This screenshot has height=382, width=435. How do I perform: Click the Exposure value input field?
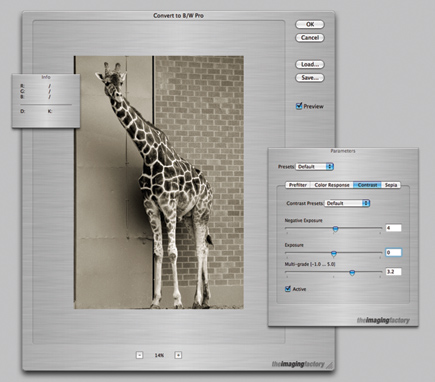click(393, 252)
